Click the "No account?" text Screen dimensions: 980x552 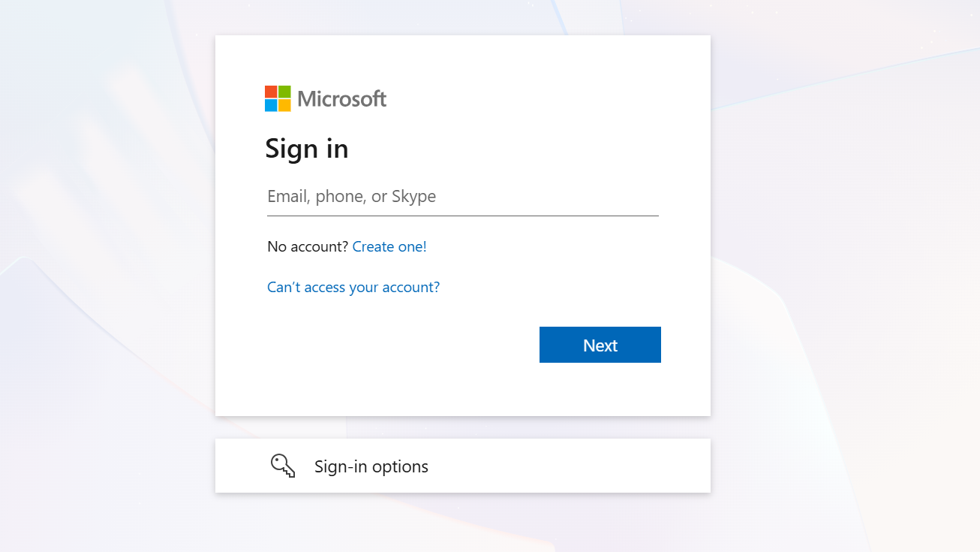(x=308, y=246)
